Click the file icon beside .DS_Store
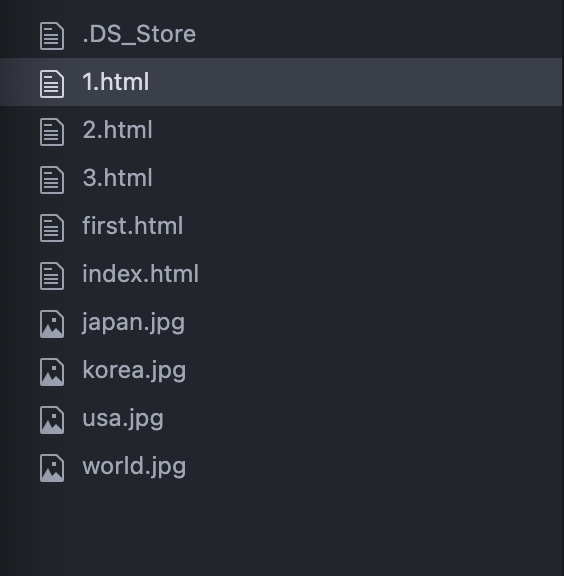Screen dimensions: 564x576 tap(52, 36)
